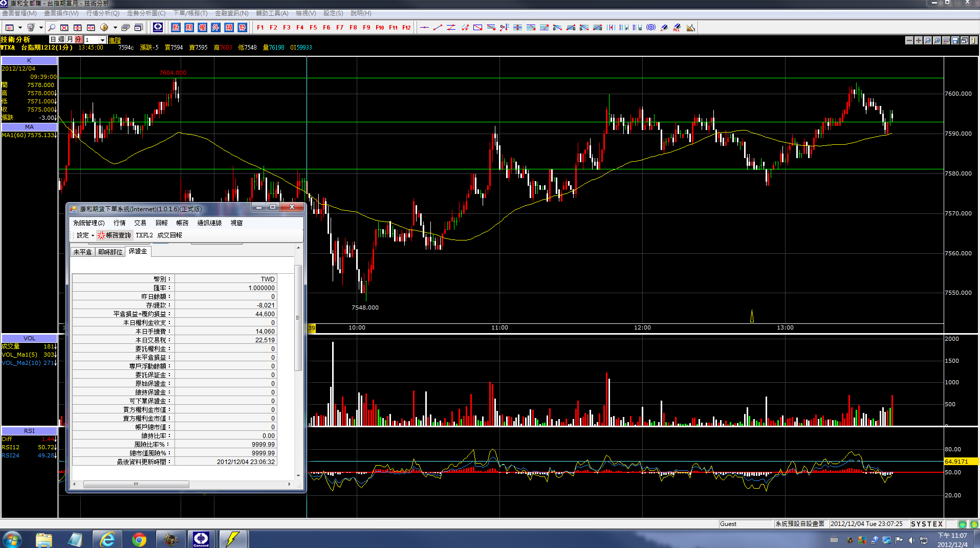
Task: Expand dropdown arrow beside monitor toolbar icon
Action: click(41, 28)
